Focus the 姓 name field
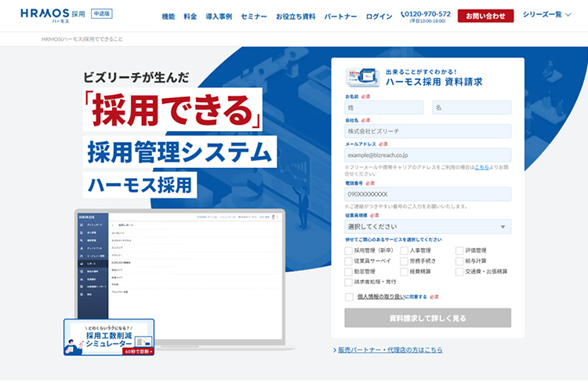 click(x=384, y=108)
